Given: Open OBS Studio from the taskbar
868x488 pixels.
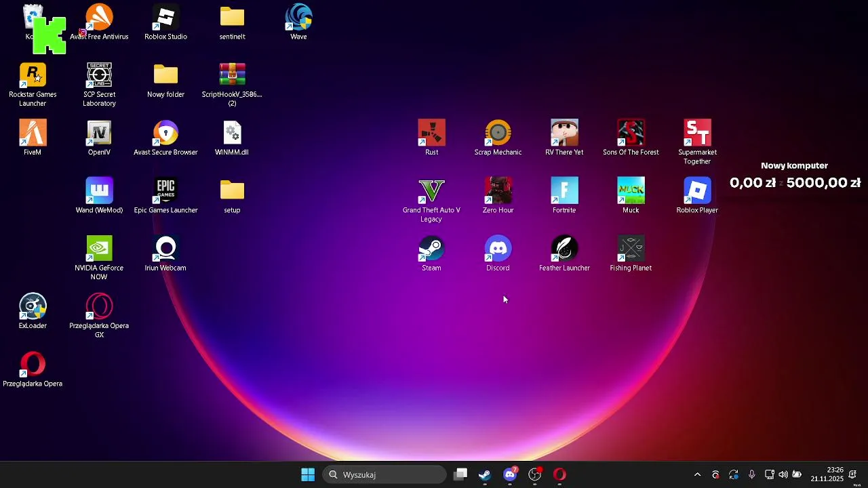Looking at the screenshot, I should 535,474.
